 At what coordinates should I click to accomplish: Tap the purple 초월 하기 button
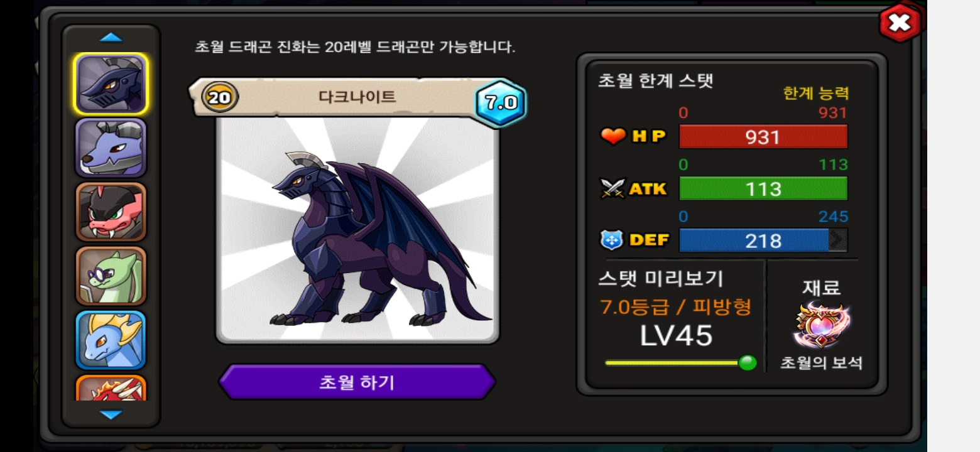click(357, 382)
